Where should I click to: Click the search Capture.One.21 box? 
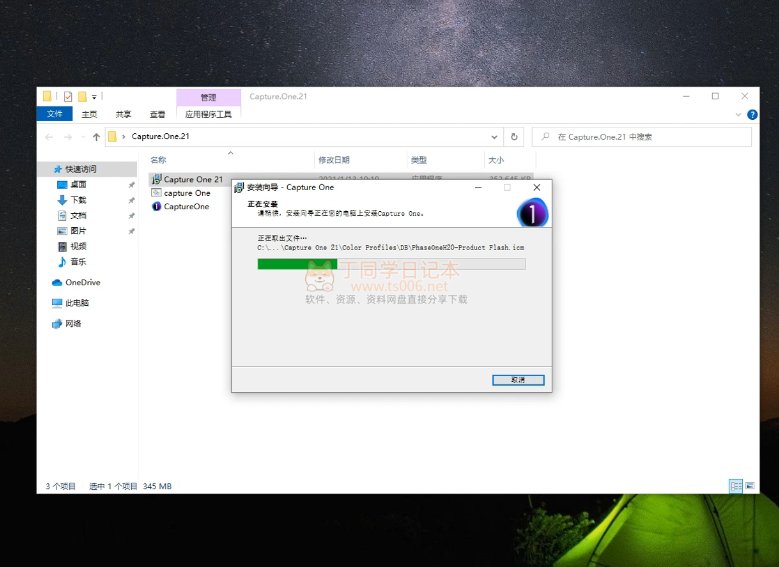(641, 137)
